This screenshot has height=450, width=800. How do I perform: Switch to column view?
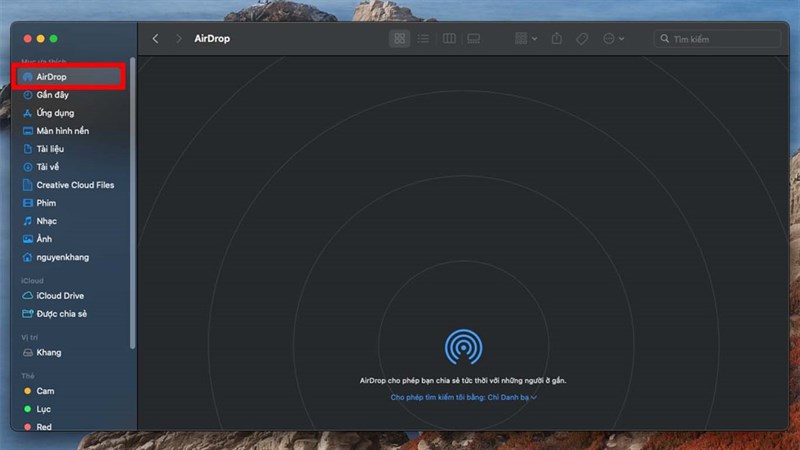[449, 39]
